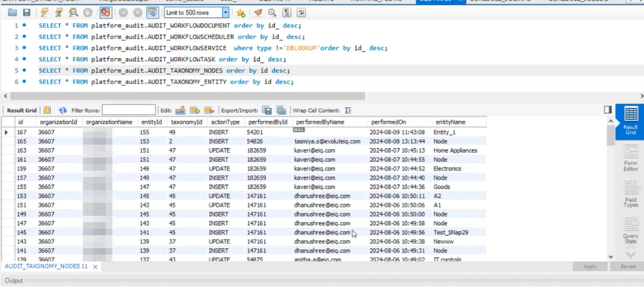The image size is (644, 287).
Task: Click the performedOn column header
Action: [x=400, y=122]
